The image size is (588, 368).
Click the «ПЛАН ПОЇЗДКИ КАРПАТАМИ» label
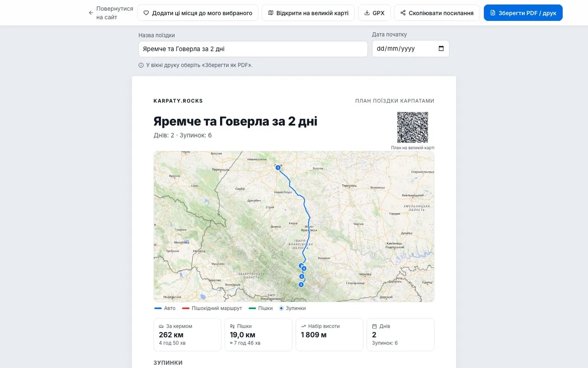(395, 101)
